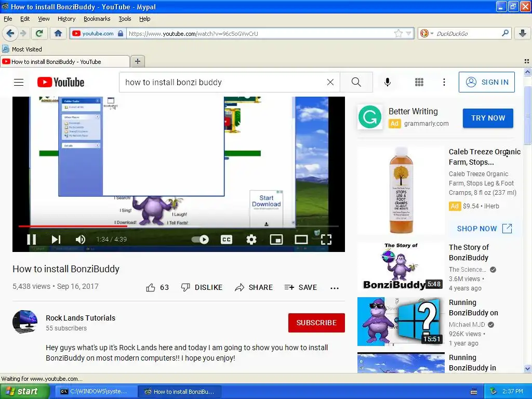Click the SIGN IN button
532x399 pixels.
click(x=486, y=82)
